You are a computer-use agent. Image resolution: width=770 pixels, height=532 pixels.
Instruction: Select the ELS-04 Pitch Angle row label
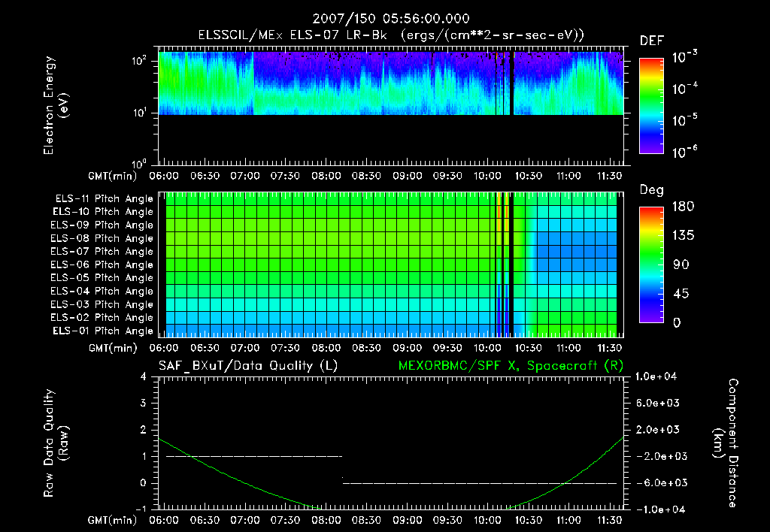point(102,291)
